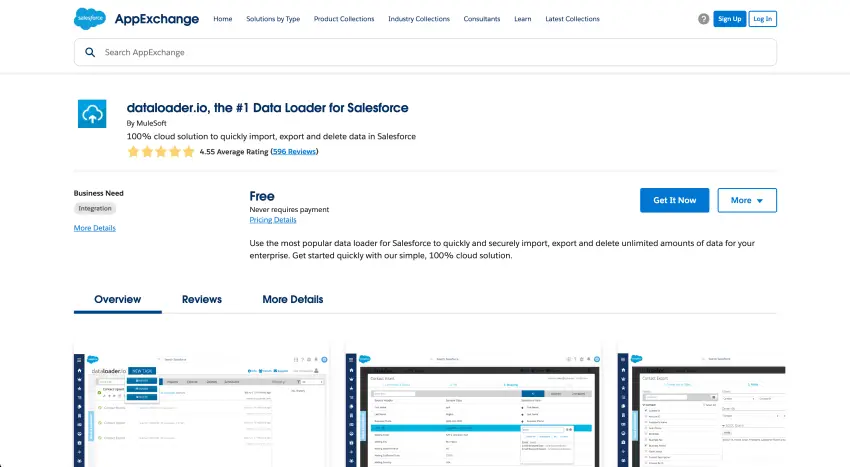850x467 pixels.
Task: Go to Consultants in the navigation
Action: pyautogui.click(x=482, y=19)
